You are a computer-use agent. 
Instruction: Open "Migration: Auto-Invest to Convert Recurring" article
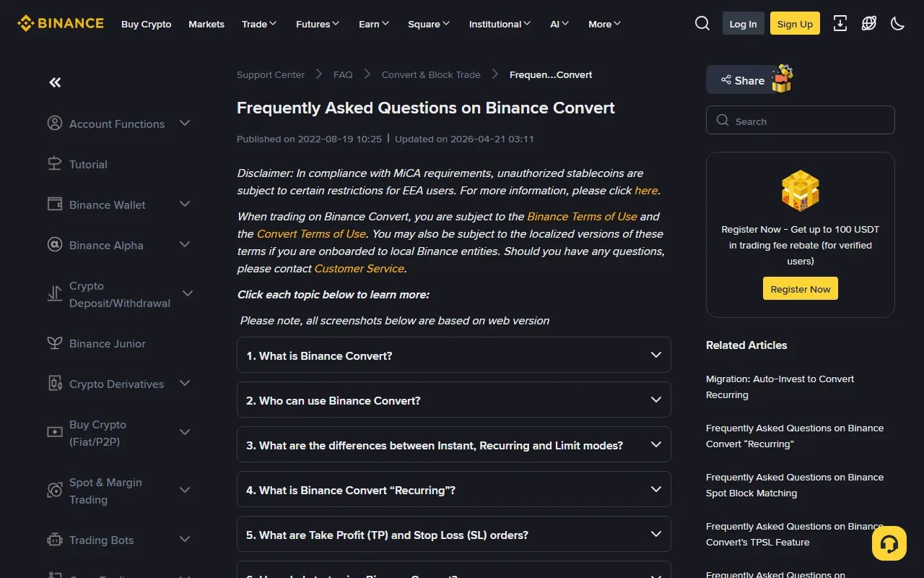tap(780, 387)
